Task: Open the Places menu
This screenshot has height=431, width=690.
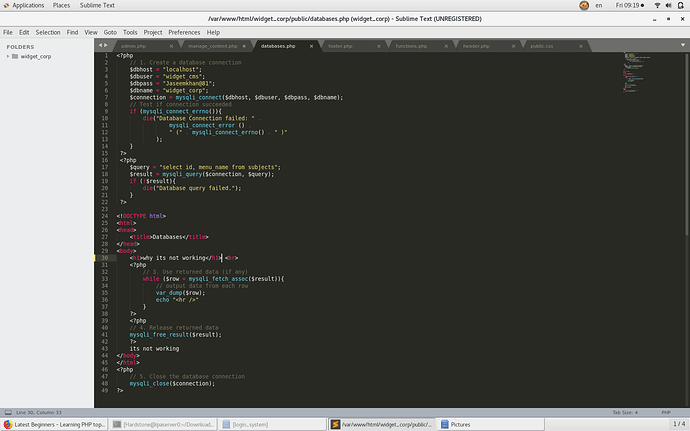Action: [61, 5]
